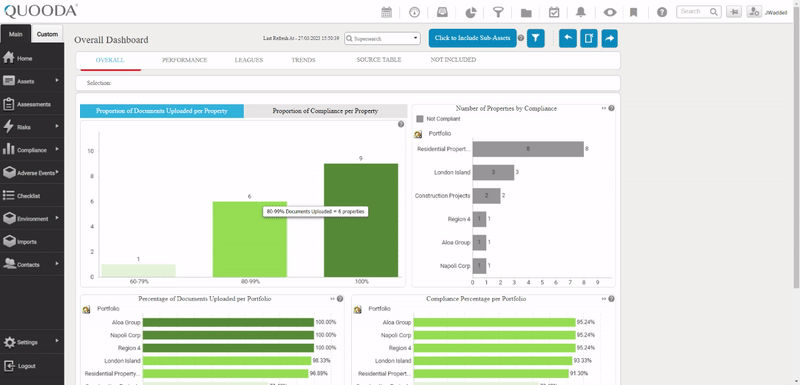Screen dimensions: 800x385
Task: Click the top-right Search field
Action: point(698,12)
